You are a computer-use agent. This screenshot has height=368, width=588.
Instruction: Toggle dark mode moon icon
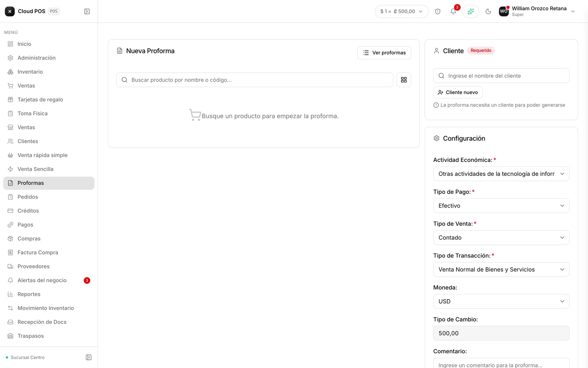(488, 11)
